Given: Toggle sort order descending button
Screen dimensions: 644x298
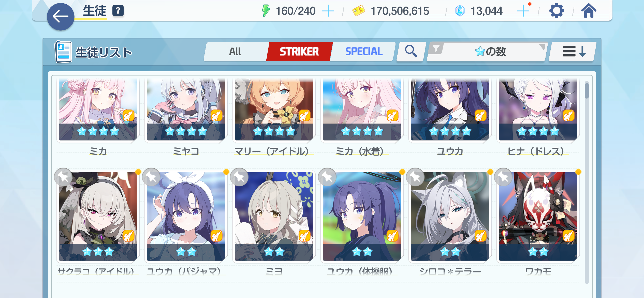Looking at the screenshot, I should [573, 51].
